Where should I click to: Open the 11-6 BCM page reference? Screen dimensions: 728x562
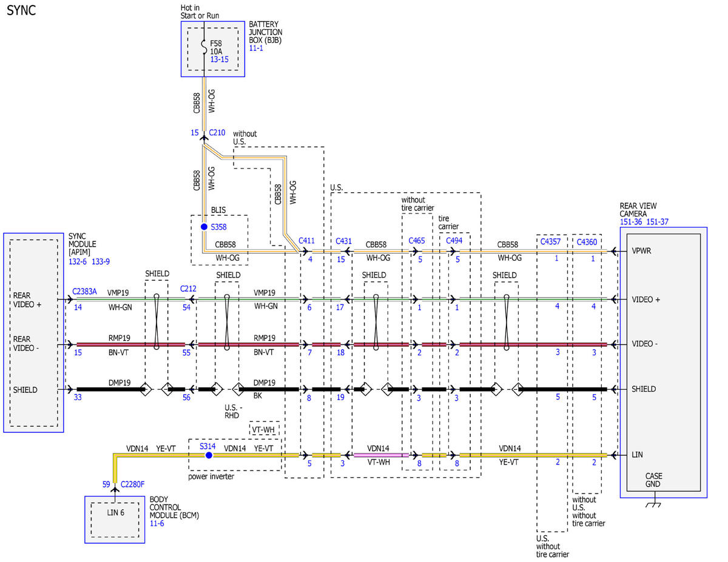point(157,523)
